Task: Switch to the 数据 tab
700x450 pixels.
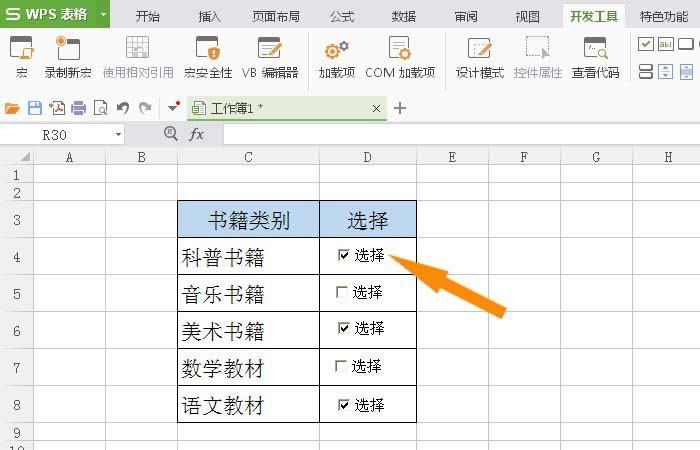Action: tap(404, 17)
